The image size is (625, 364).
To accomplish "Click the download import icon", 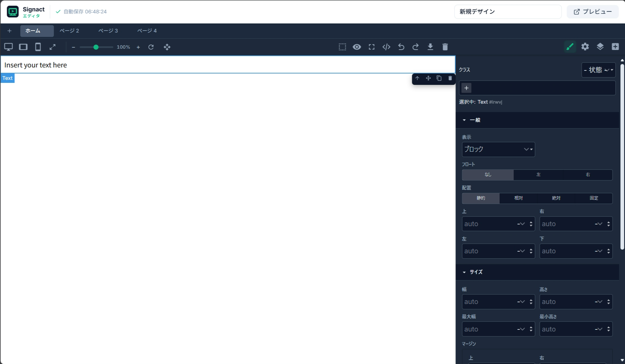I will (430, 47).
